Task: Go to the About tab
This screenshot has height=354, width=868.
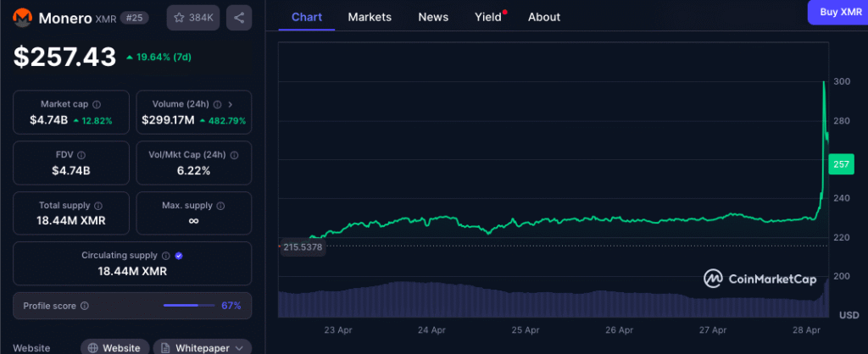Action: (x=543, y=17)
